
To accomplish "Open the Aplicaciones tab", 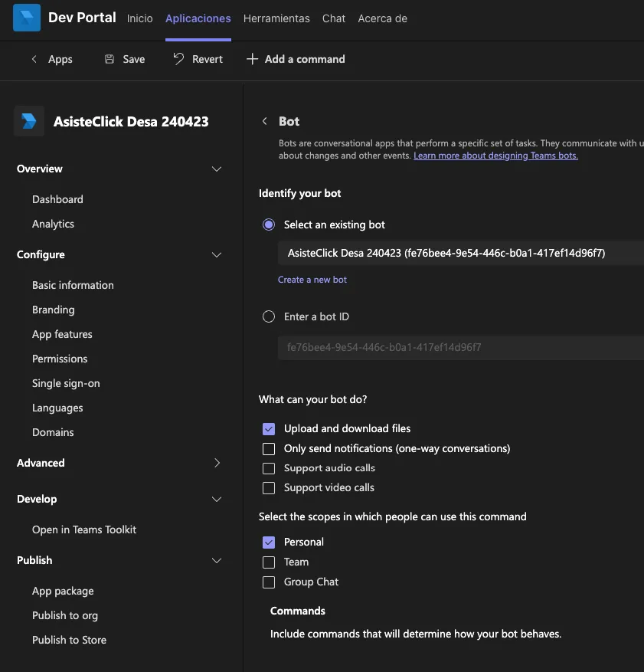I will pos(198,18).
